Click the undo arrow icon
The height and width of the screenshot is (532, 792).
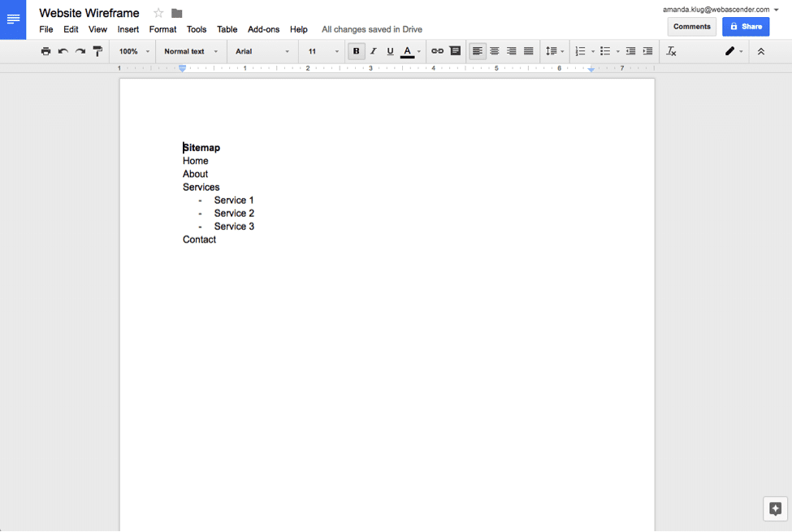(63, 51)
